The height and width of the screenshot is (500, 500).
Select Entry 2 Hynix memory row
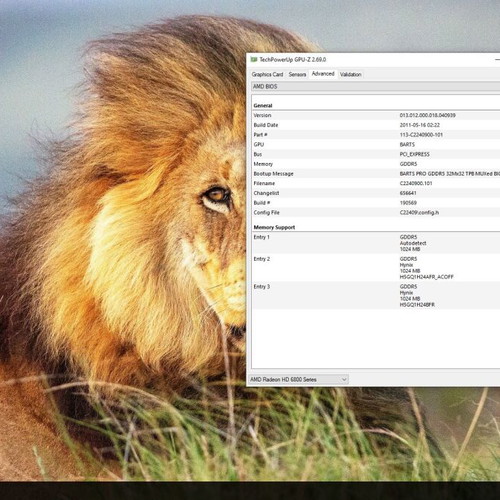click(376, 268)
